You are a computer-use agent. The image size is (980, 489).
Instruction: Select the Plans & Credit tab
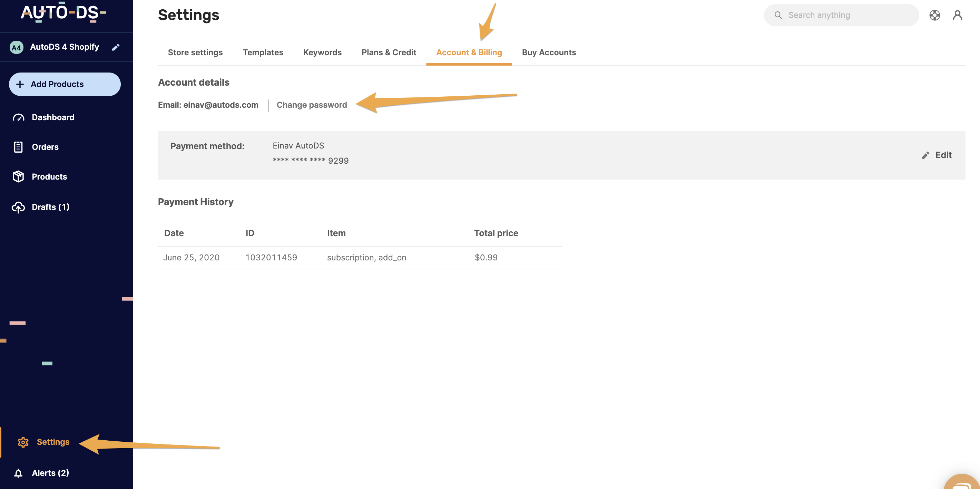(x=389, y=52)
